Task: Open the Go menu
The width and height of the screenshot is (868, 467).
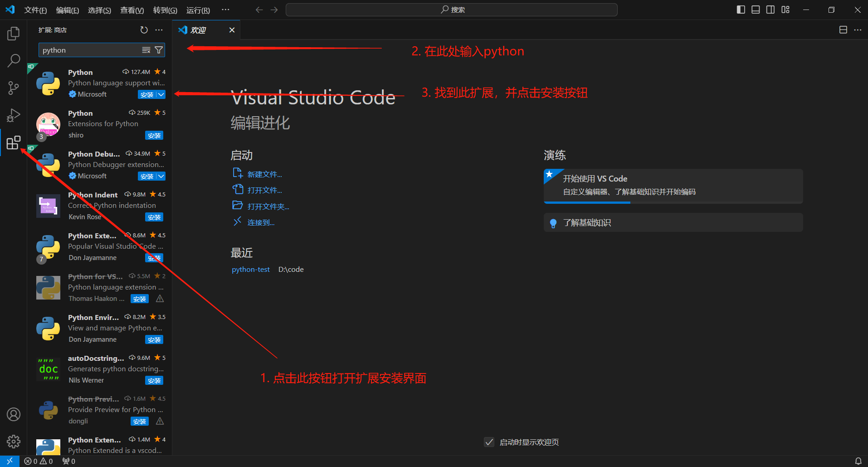Action: [165, 10]
